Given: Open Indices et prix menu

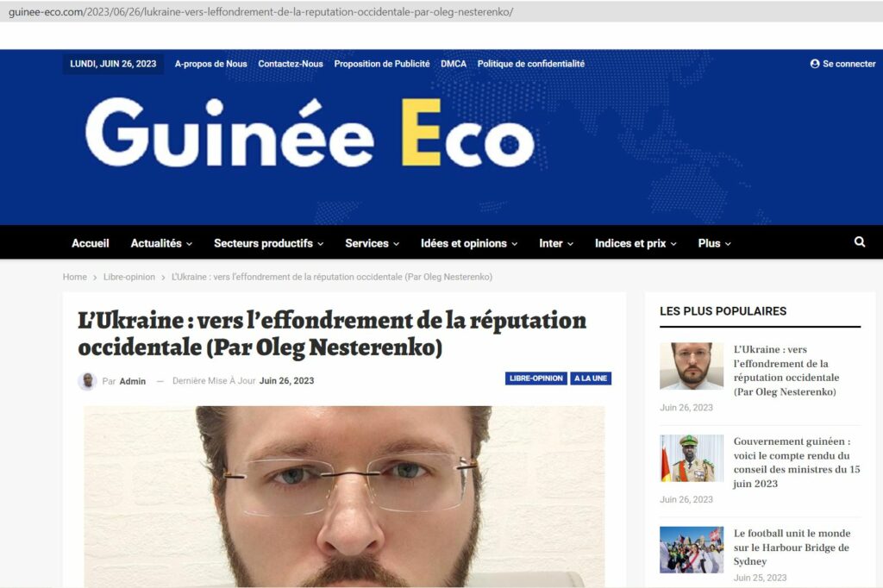Looking at the screenshot, I should 636,243.
